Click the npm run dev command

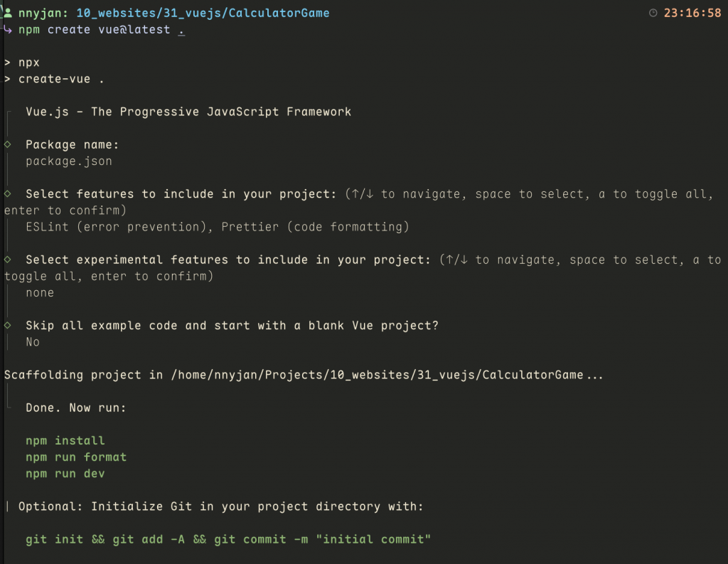click(65, 474)
